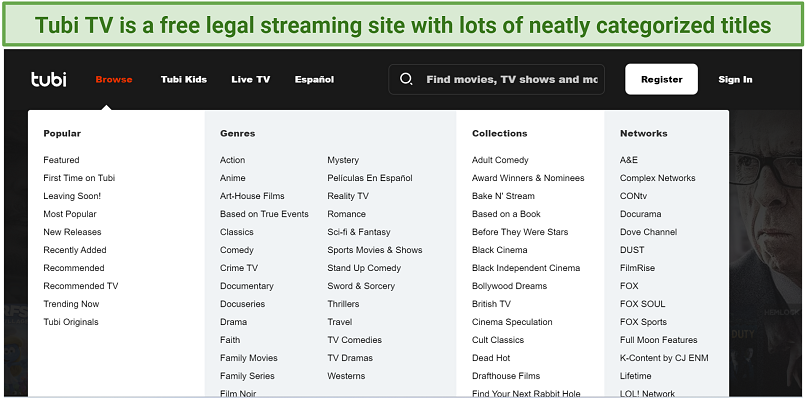Screen dimensions: 806x399
Task: Select the Drama genre
Action: [x=233, y=322]
